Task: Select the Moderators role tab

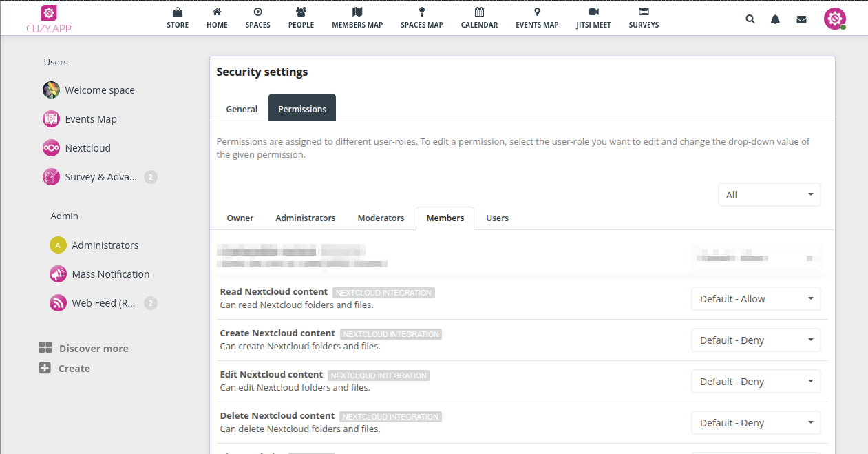Action: 381,218
